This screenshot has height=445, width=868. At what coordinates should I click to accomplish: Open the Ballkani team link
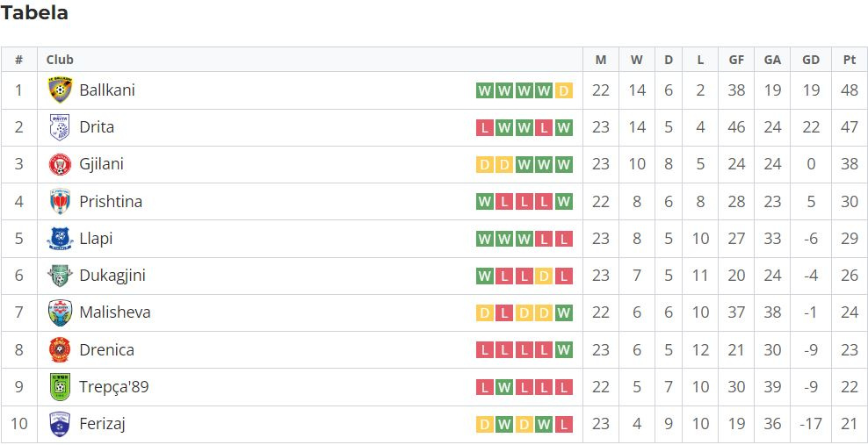click(107, 90)
